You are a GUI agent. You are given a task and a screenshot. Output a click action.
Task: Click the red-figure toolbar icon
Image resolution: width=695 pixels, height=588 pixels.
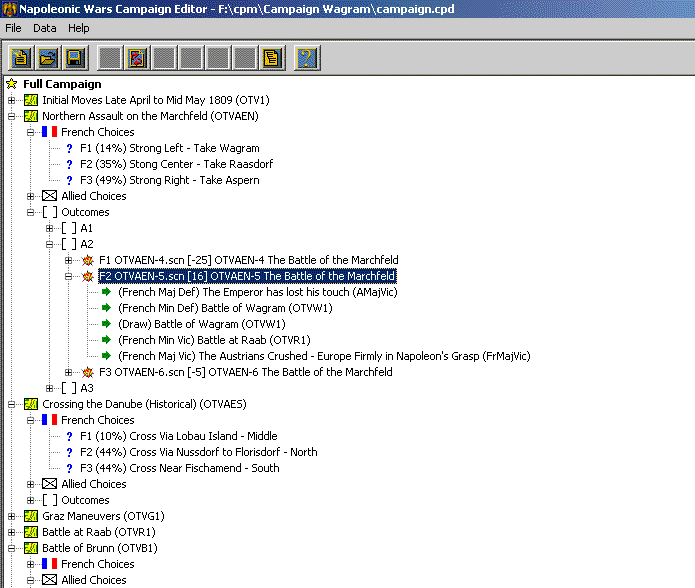[138, 57]
